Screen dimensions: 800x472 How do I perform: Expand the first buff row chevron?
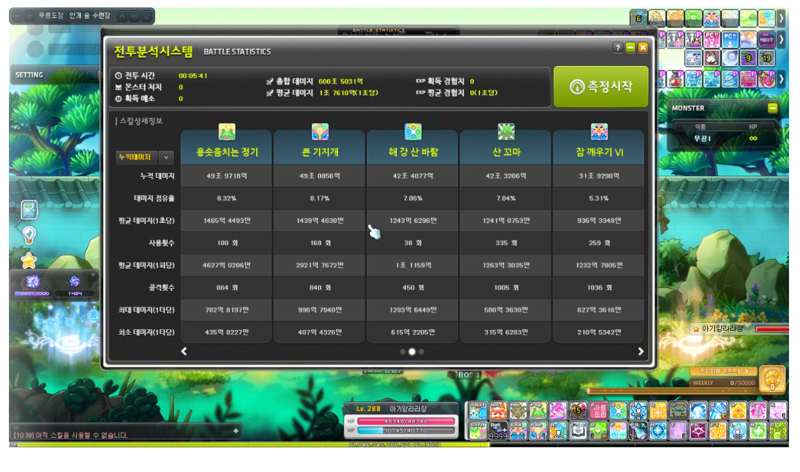click(781, 18)
